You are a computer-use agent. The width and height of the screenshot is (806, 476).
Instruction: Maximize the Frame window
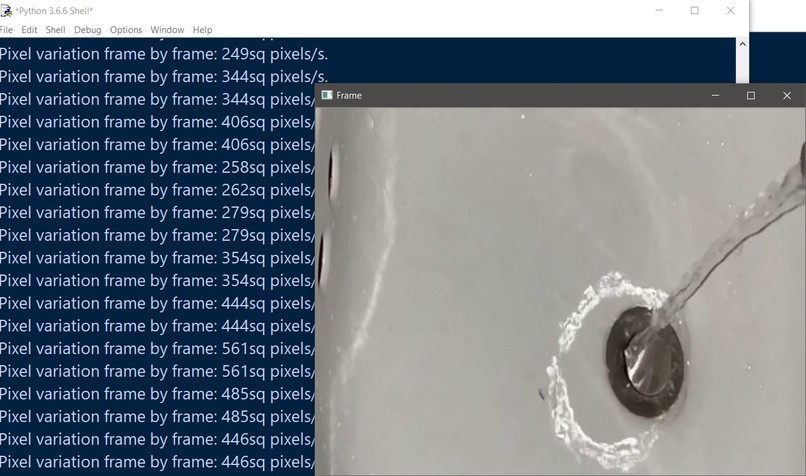[750, 96]
